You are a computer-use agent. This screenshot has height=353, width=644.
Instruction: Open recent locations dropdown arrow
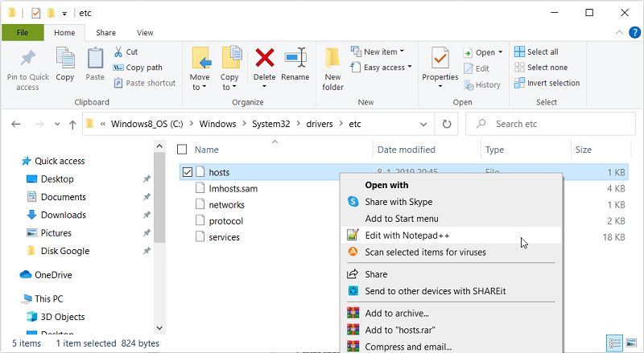pos(57,124)
